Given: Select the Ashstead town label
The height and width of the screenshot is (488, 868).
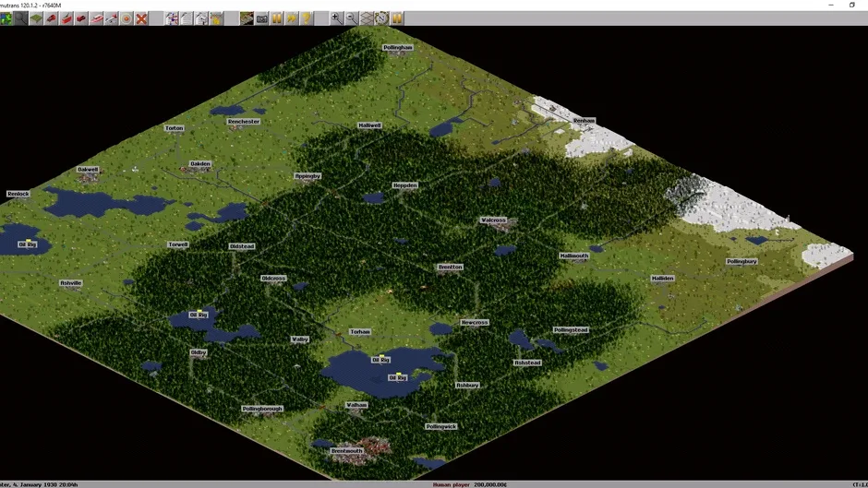Looking at the screenshot, I should 527,363.
